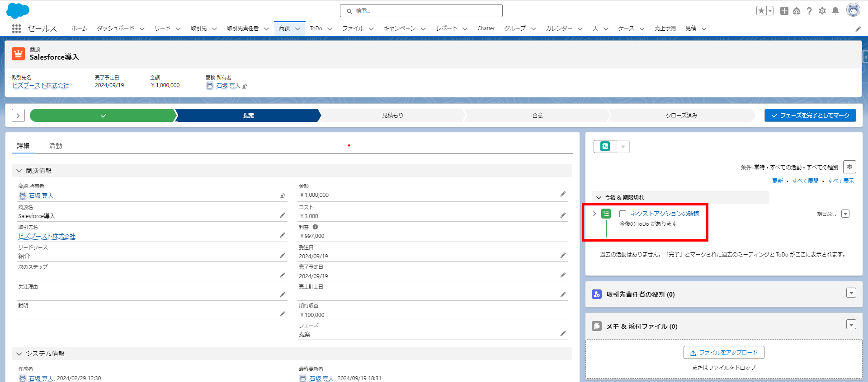Screen dimensions: 868x382
Task: Open the Chatter tab
Action: [x=486, y=28]
